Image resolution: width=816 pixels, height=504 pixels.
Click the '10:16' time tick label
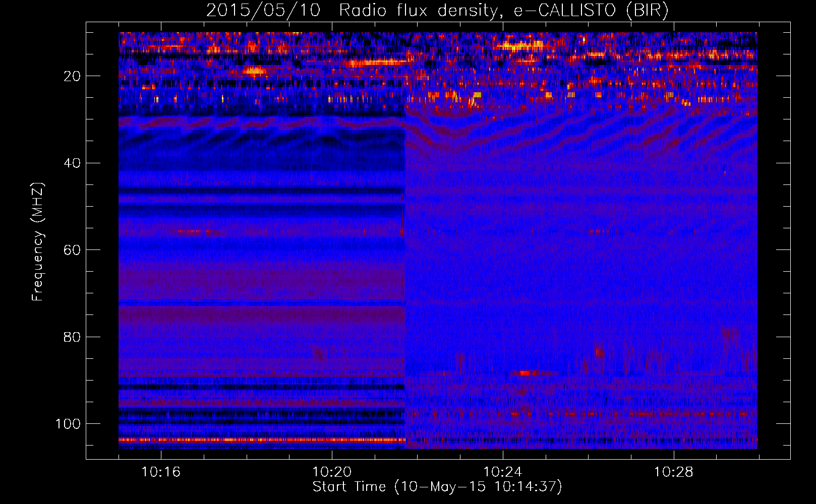161,472
